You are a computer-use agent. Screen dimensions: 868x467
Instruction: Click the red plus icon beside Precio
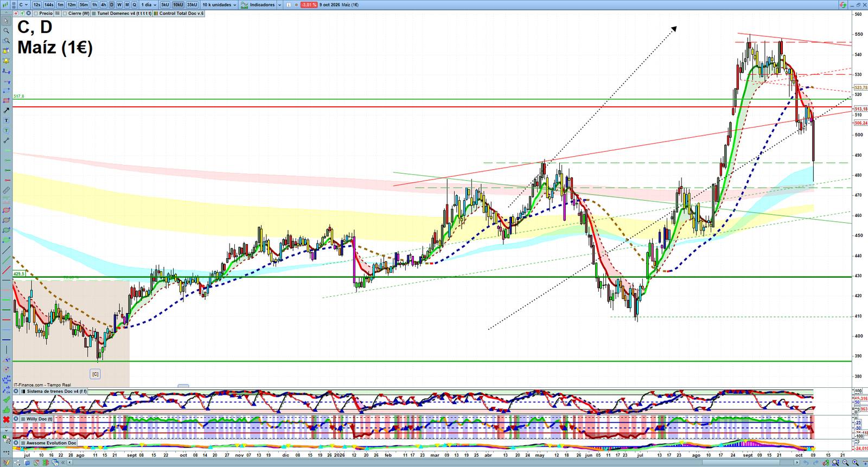point(16,13)
